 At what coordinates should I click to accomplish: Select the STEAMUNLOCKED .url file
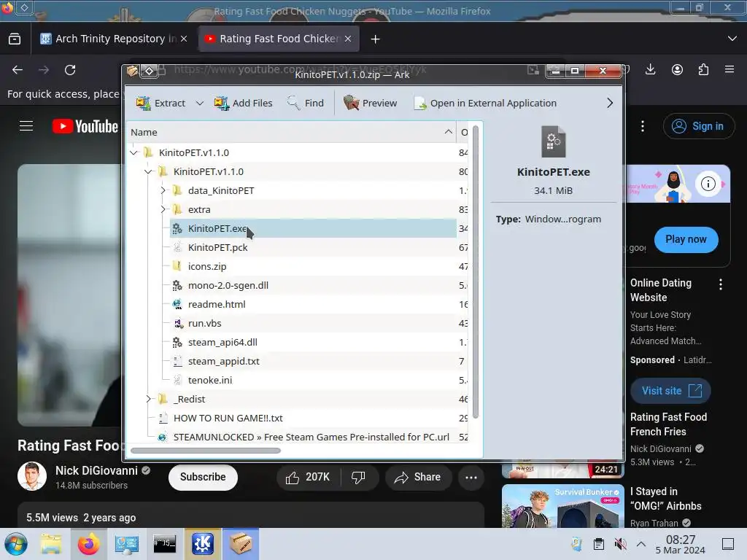pyautogui.click(x=311, y=437)
